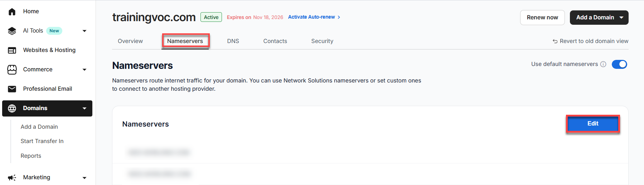
Task: Click the Professional Email envelope icon
Action: 12,89
